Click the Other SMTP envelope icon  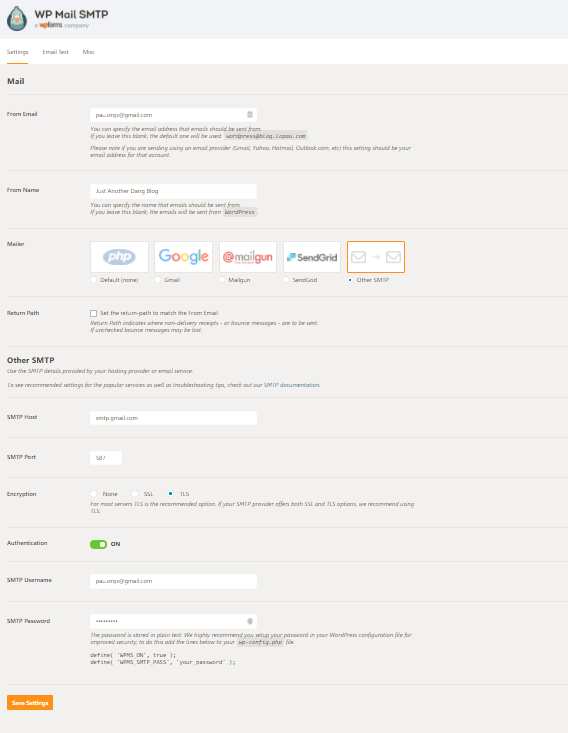click(x=376, y=257)
